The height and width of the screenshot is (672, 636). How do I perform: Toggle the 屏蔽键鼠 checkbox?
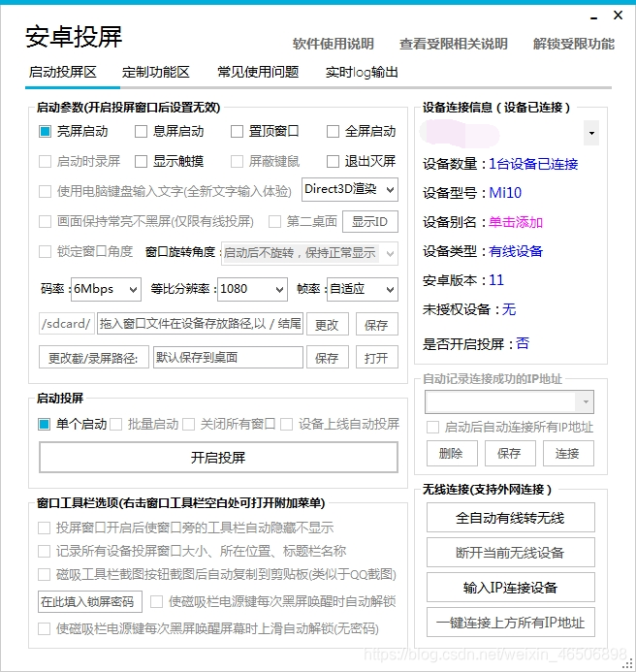point(237,162)
